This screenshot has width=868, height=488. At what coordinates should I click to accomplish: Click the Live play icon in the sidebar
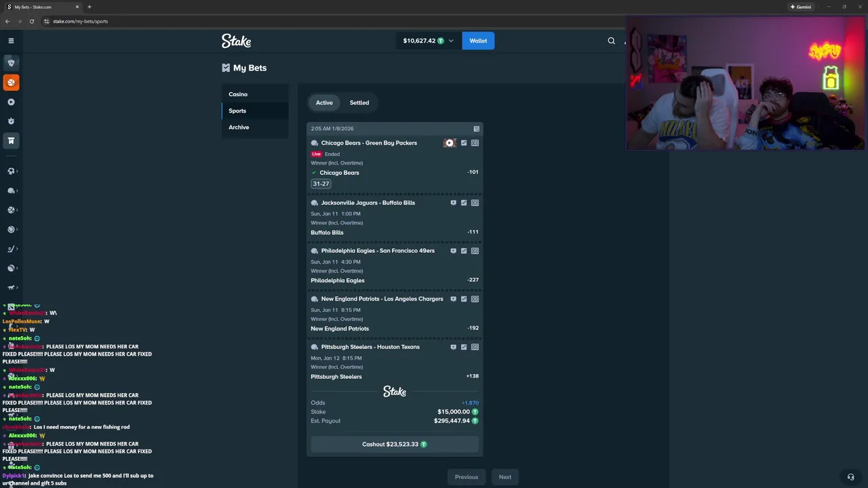coord(11,102)
